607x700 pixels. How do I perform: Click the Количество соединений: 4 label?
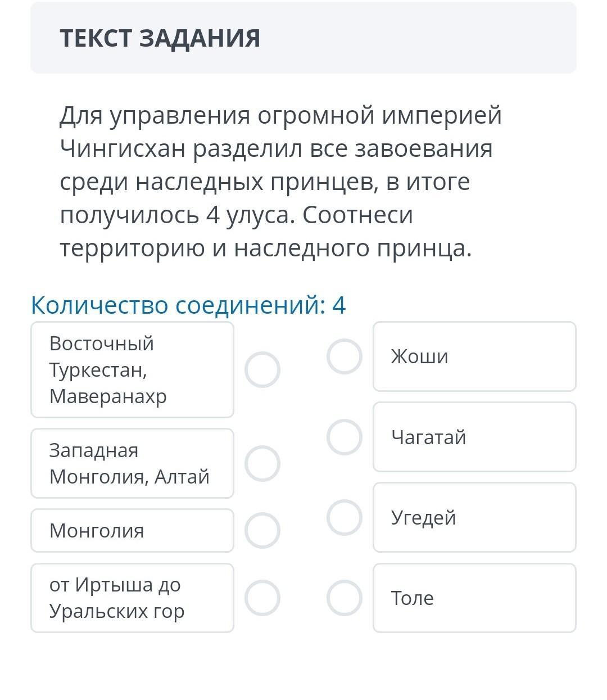click(x=188, y=305)
